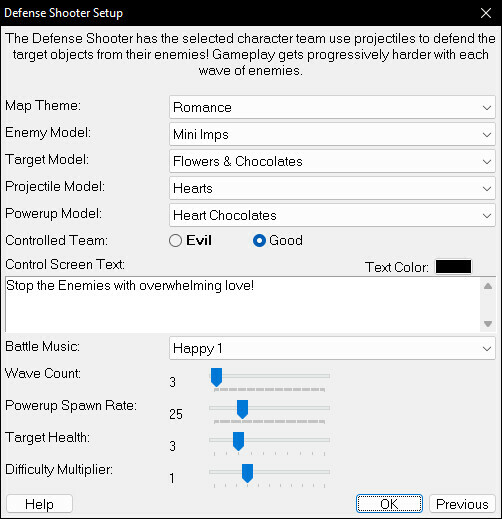
Task: Click the text box scroll up arrow
Action: (x=488, y=286)
